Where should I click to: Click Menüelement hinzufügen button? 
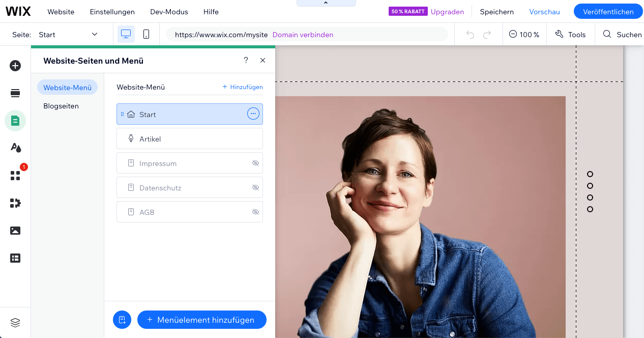[x=202, y=320]
